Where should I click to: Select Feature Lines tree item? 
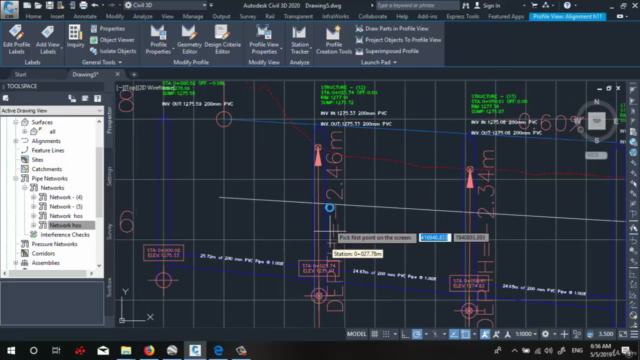click(48, 150)
